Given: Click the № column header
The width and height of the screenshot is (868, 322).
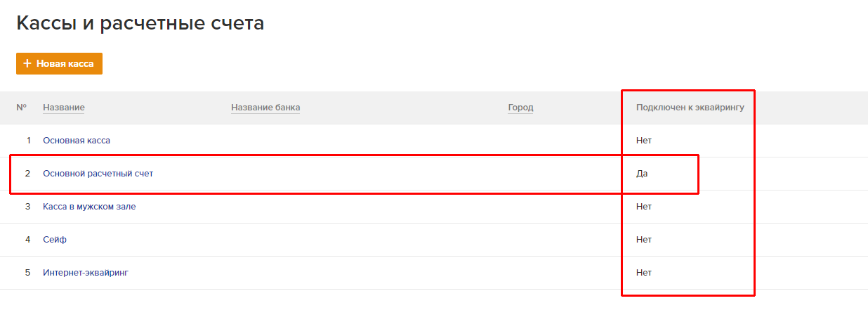Looking at the screenshot, I should (22, 108).
